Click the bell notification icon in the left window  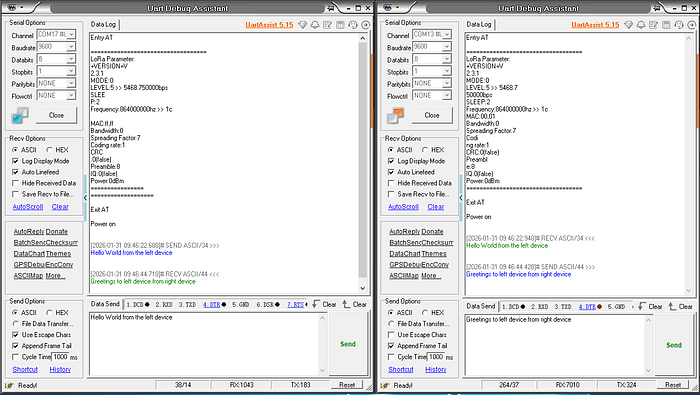[x=315, y=25]
